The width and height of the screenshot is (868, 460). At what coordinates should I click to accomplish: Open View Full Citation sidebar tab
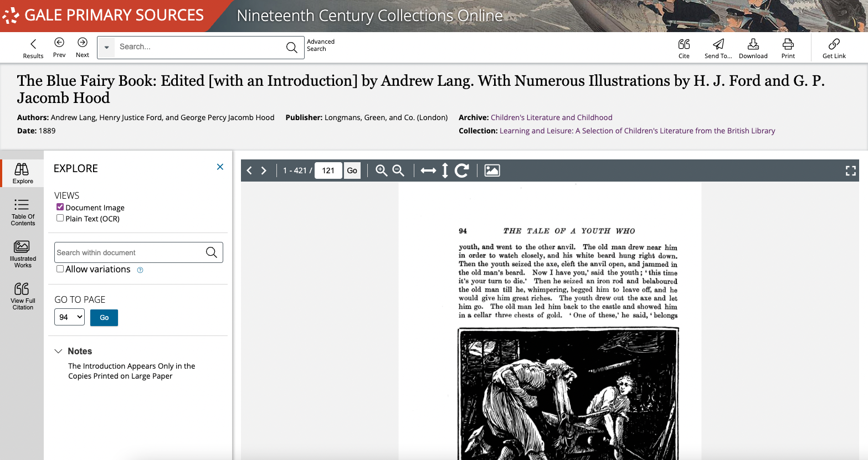23,296
